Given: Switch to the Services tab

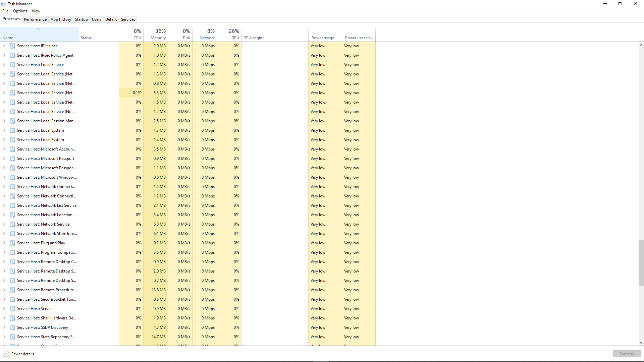Looking at the screenshot, I should click(x=128, y=19).
